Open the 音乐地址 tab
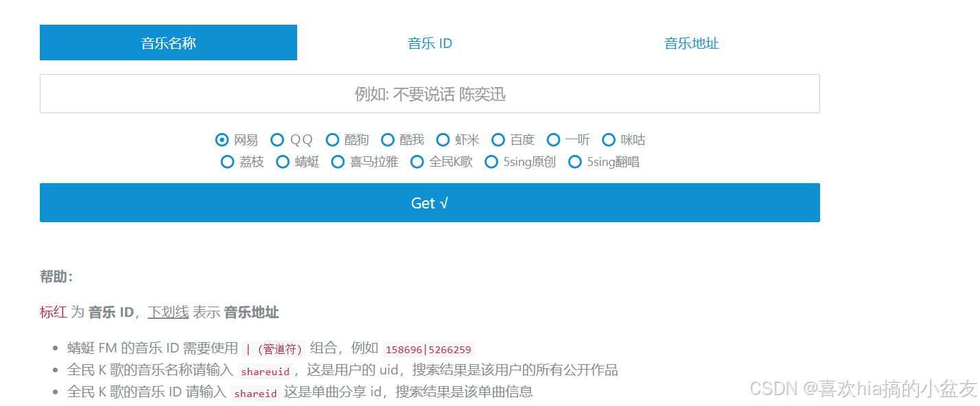 (691, 43)
